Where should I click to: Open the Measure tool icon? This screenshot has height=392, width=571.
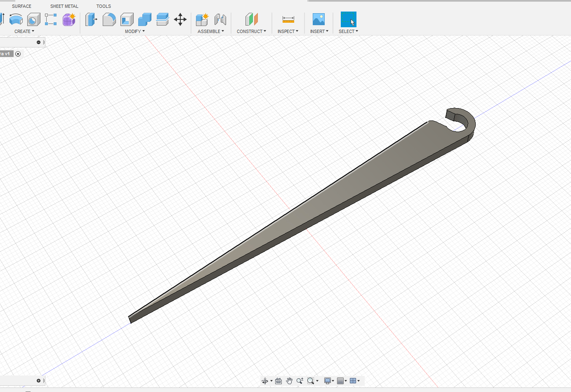pyautogui.click(x=288, y=19)
